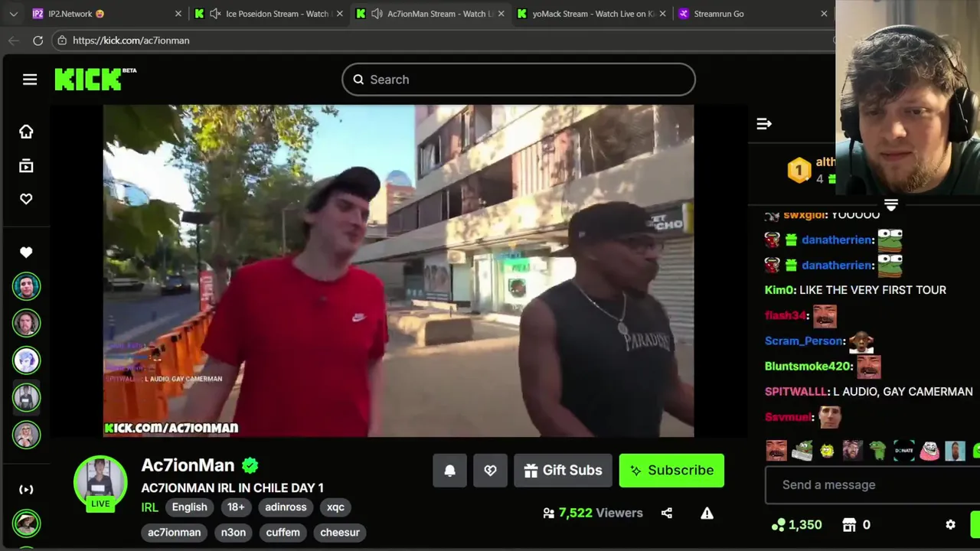This screenshot has height=551, width=980.
Task: Click the ac7ionman tag
Action: click(x=174, y=533)
